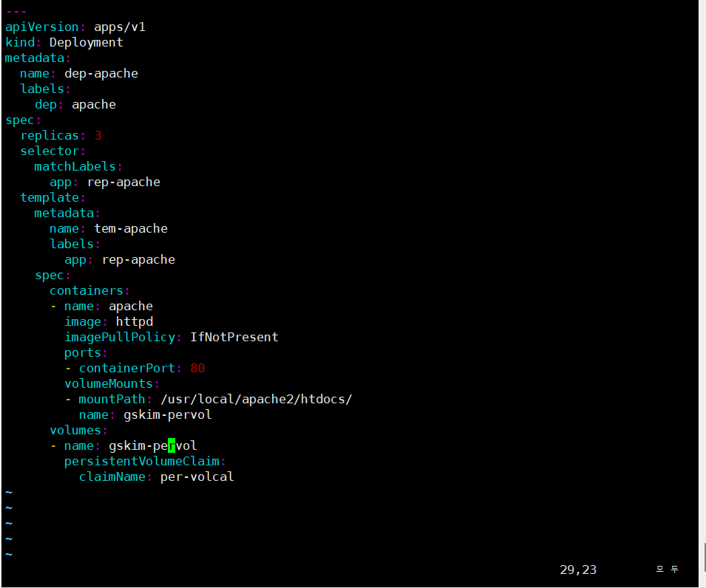Click rep-apache under matchLabels
The width and height of the screenshot is (706, 588).
tap(123, 182)
